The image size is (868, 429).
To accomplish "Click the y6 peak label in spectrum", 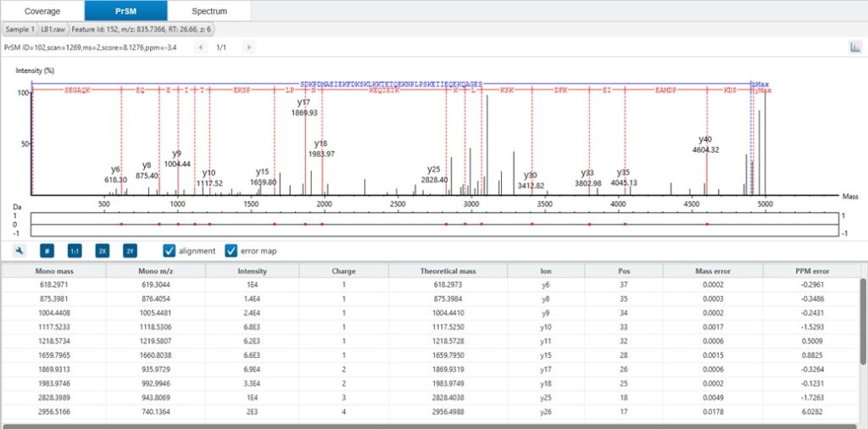I will click(x=115, y=169).
